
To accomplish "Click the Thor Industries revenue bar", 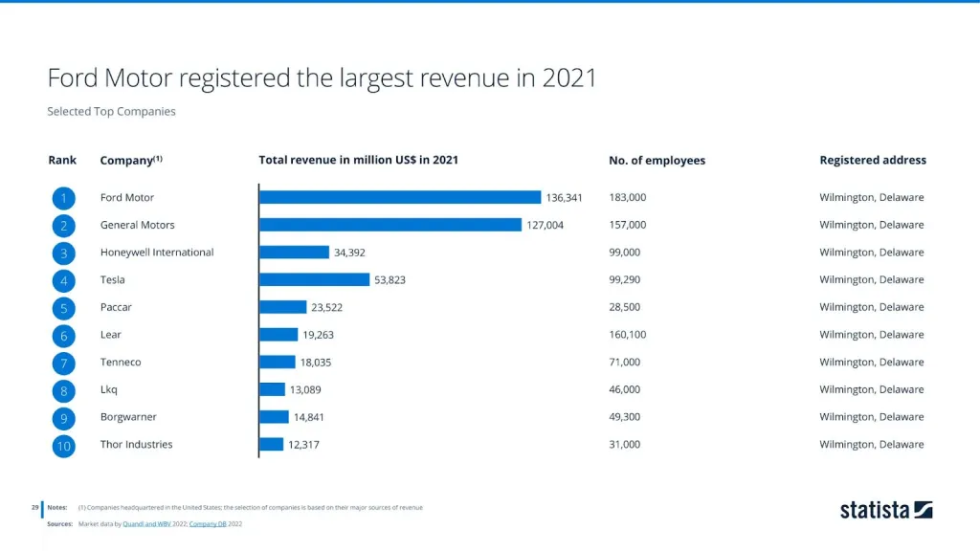I will click(272, 444).
